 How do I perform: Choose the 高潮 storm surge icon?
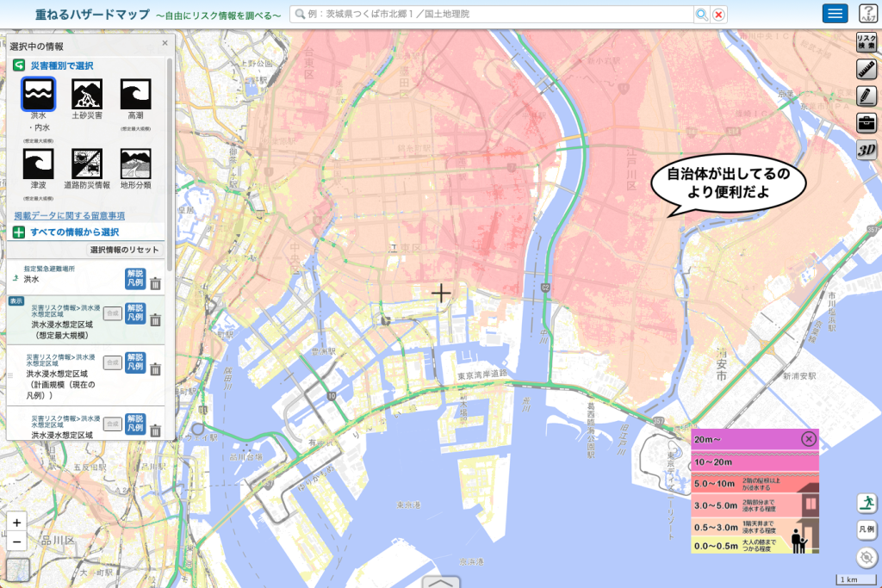(135, 94)
